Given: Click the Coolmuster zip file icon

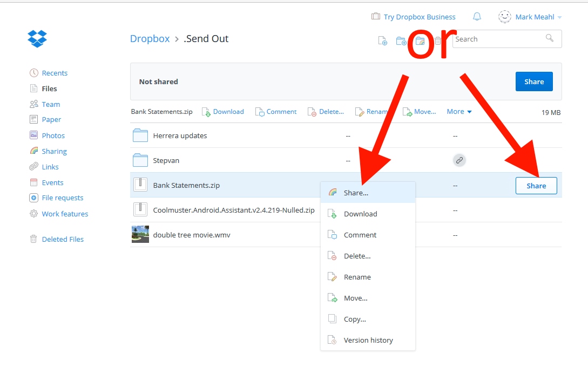Looking at the screenshot, I should [140, 209].
